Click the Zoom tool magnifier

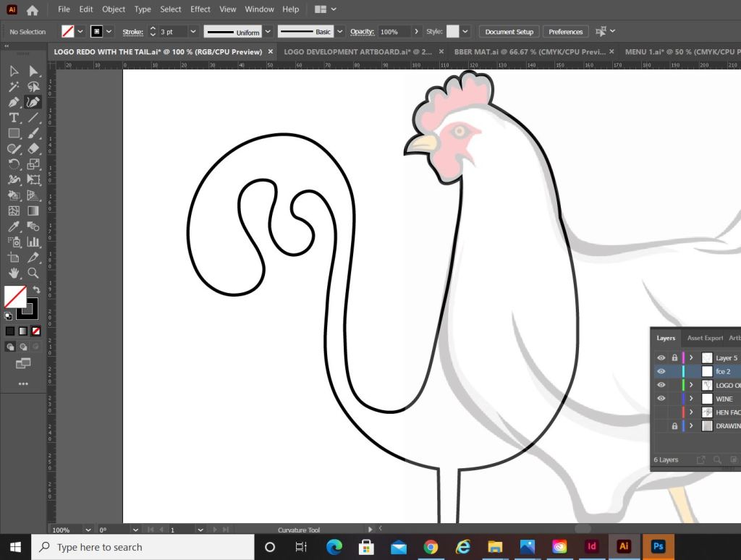pyautogui.click(x=33, y=273)
